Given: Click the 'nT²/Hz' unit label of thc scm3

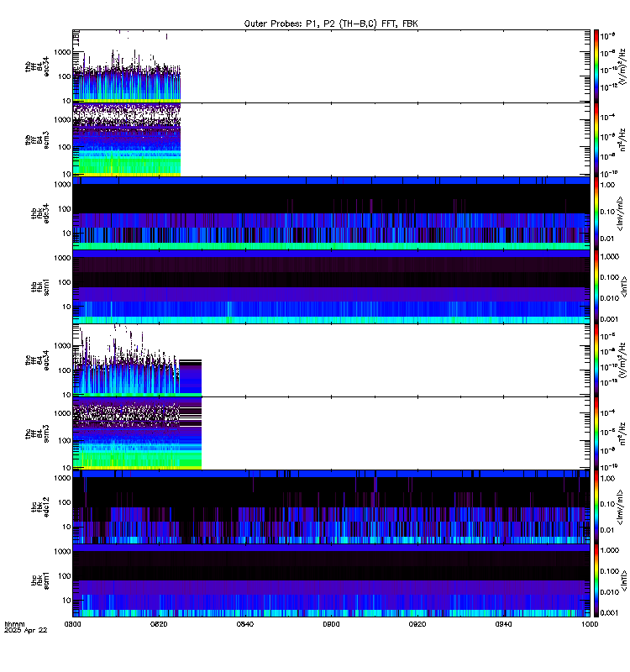Looking at the screenshot, I should (622, 433).
